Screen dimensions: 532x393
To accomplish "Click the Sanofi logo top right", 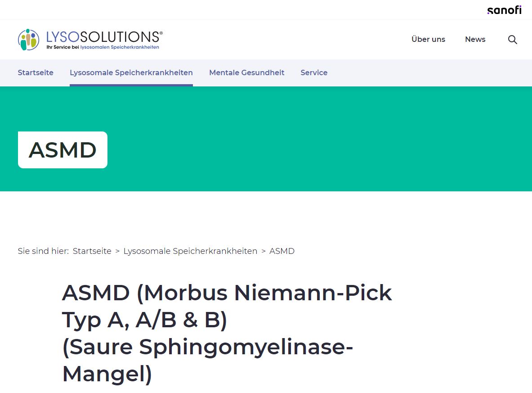I will tap(504, 9).
